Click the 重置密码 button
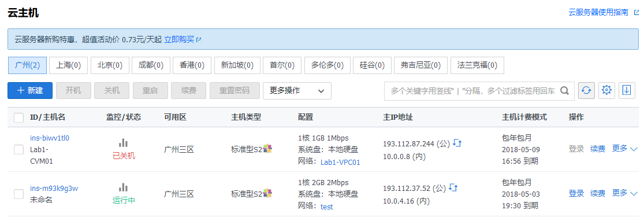 click(234, 90)
